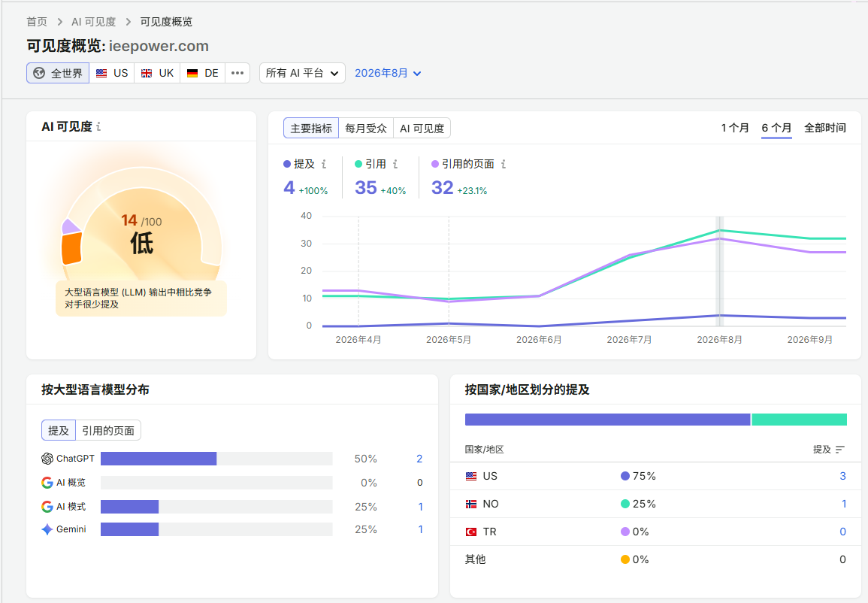Click the visibility gauge score 14/100
Screen dimensions: 868x603
click(x=142, y=222)
